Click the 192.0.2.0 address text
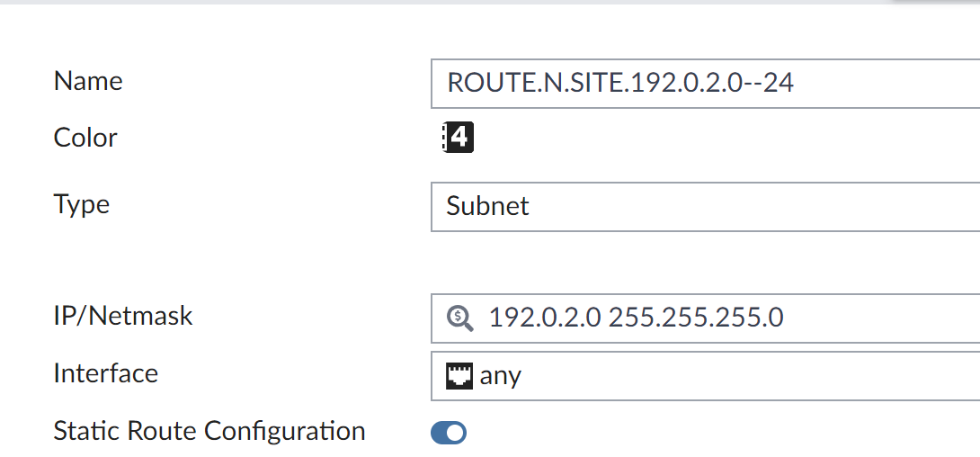 click(544, 318)
